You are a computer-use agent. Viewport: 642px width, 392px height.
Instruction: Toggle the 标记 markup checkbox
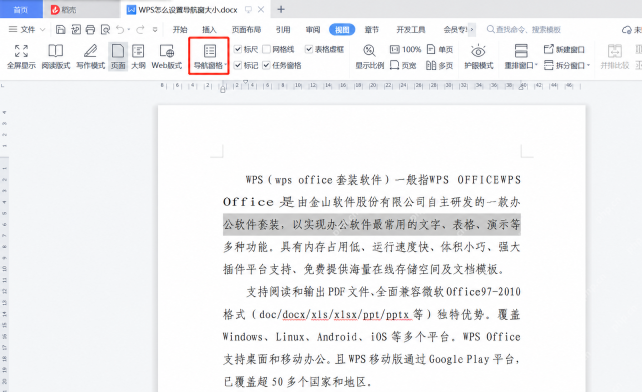(237, 65)
